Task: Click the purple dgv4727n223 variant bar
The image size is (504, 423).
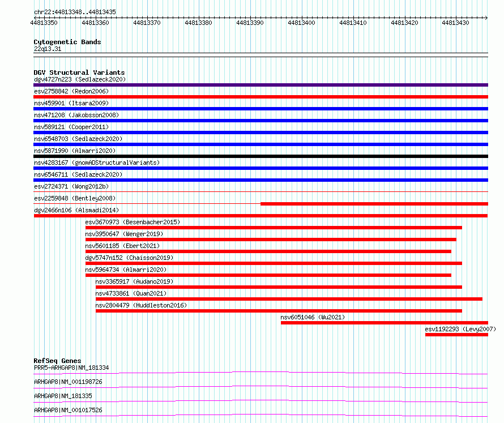Action: [260, 85]
